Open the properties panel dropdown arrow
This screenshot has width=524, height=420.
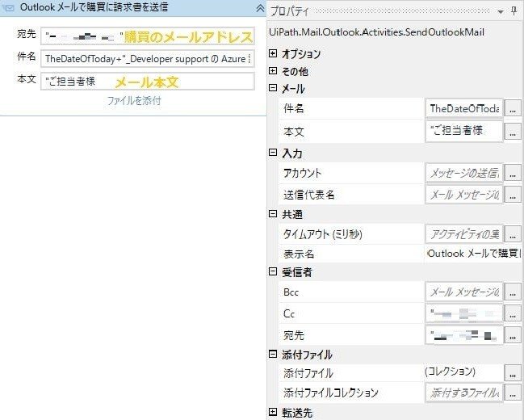click(x=501, y=11)
